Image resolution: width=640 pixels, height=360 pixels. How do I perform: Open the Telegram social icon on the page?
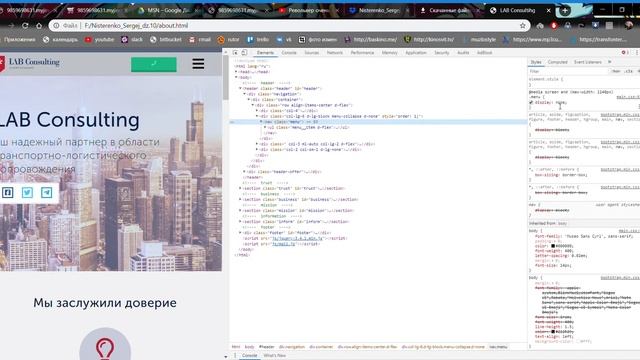[x=47, y=192]
